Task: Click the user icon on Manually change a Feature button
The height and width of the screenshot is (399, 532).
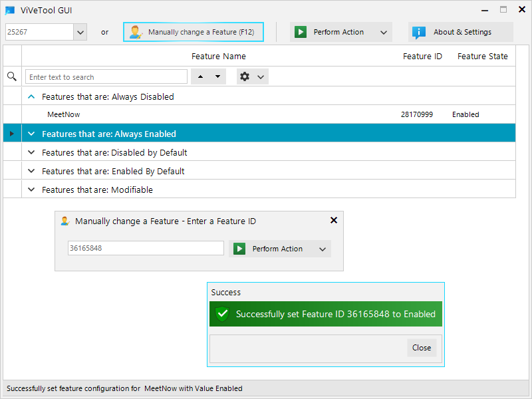Action: [x=136, y=32]
